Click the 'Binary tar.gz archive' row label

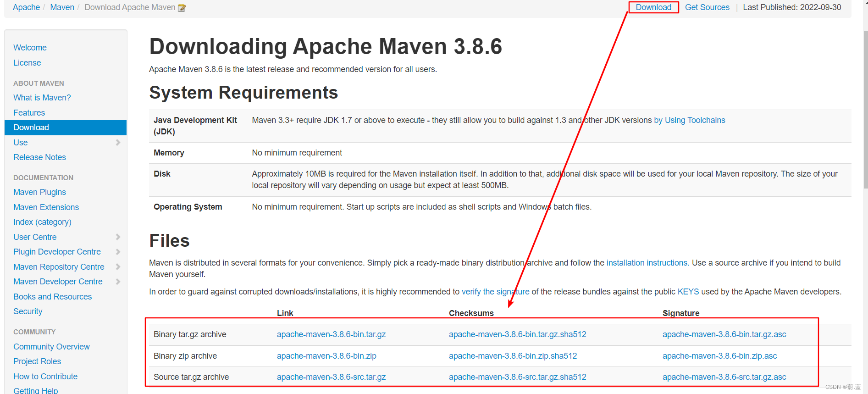pyautogui.click(x=190, y=334)
